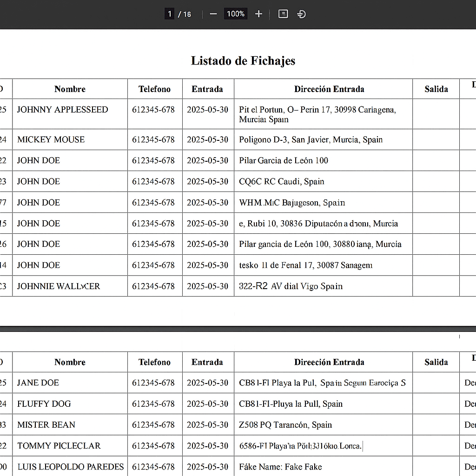Click the zoom in plus icon
Viewport: 476px width, 476px height.
tap(259, 14)
